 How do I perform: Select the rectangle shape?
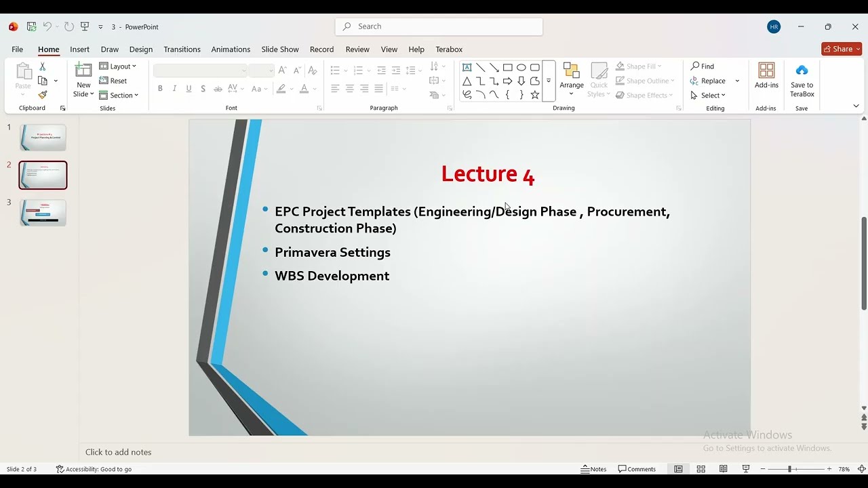tap(507, 67)
